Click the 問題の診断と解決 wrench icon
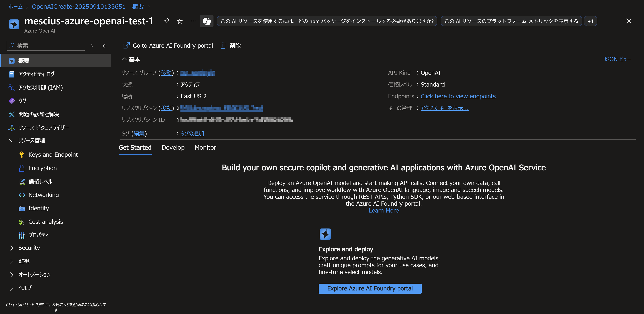Viewport: 644px width, 314px height. point(12,115)
